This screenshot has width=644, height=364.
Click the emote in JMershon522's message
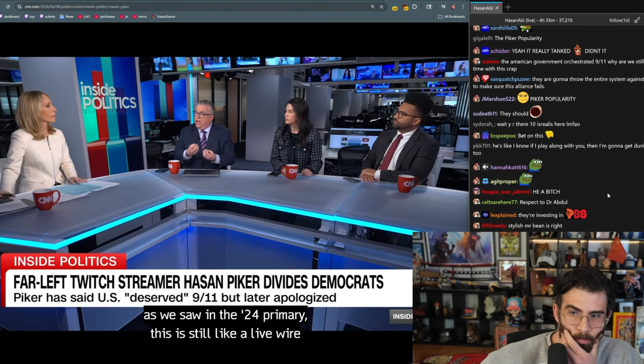pyautogui.click(x=523, y=98)
